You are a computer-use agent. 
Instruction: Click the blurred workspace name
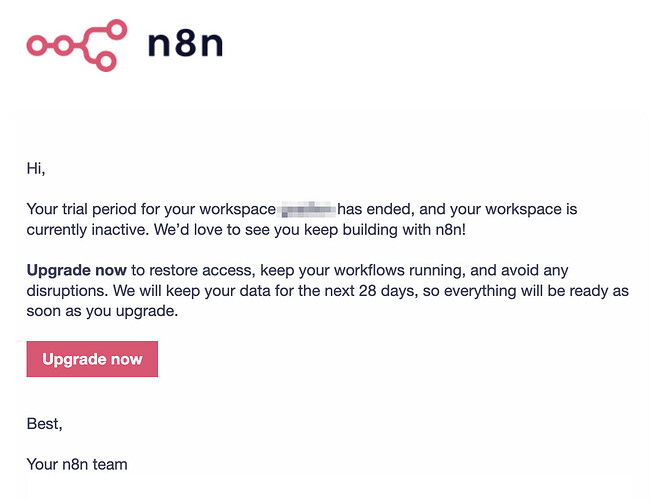coord(306,209)
